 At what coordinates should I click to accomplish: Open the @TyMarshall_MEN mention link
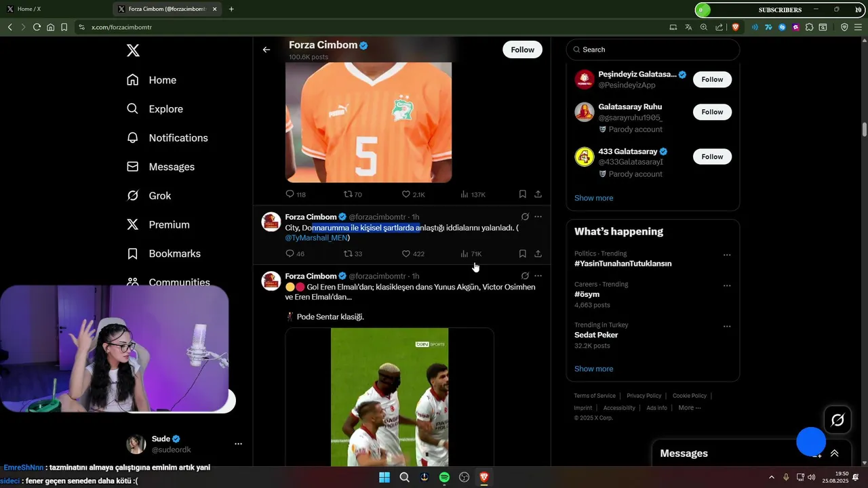pyautogui.click(x=317, y=238)
